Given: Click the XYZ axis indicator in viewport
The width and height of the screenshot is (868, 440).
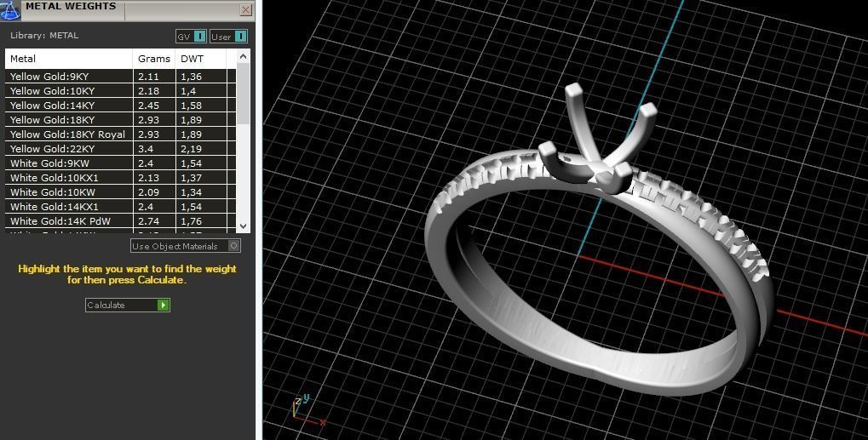Looking at the screenshot, I should [x=308, y=409].
